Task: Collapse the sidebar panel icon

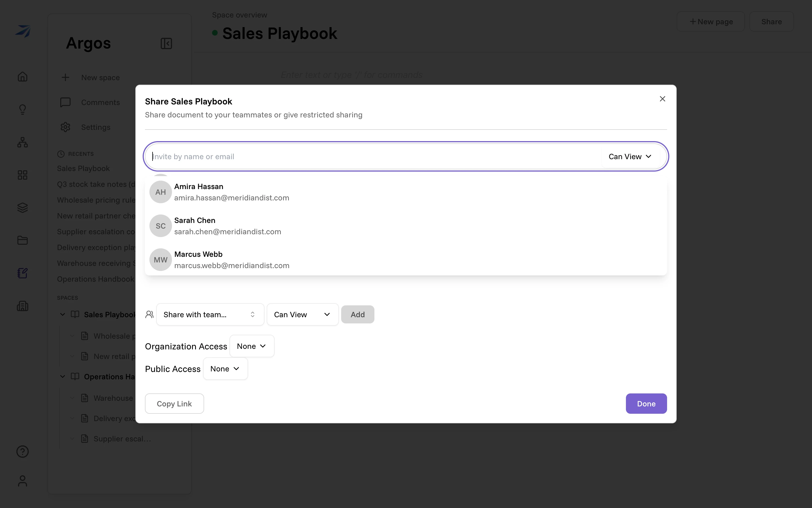Action: pos(166,43)
